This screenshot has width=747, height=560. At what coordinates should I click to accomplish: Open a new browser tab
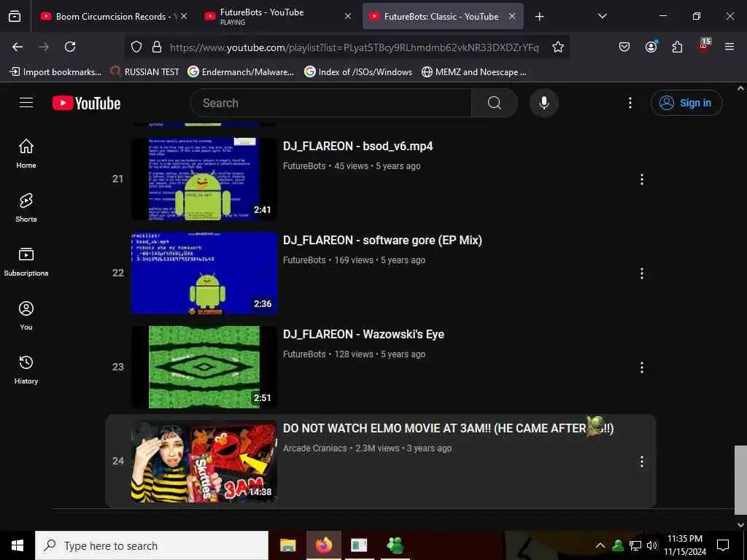[x=539, y=17]
